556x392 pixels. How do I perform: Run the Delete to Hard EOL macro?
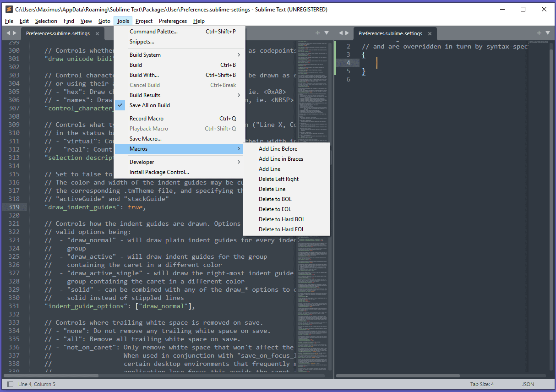[286, 229]
